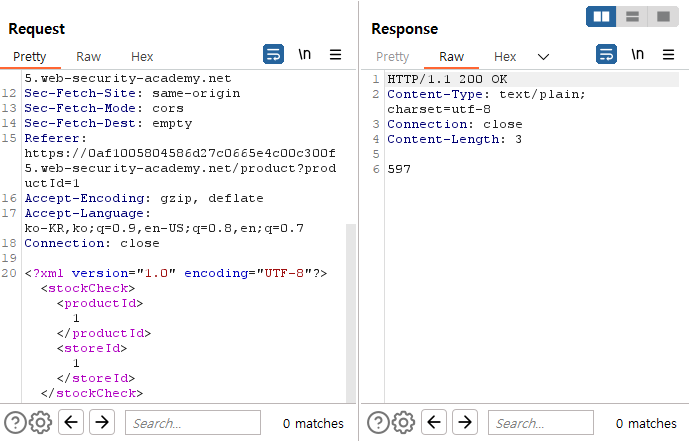Open Response search help icon
This screenshot has width=689, height=441.
pyautogui.click(x=378, y=423)
